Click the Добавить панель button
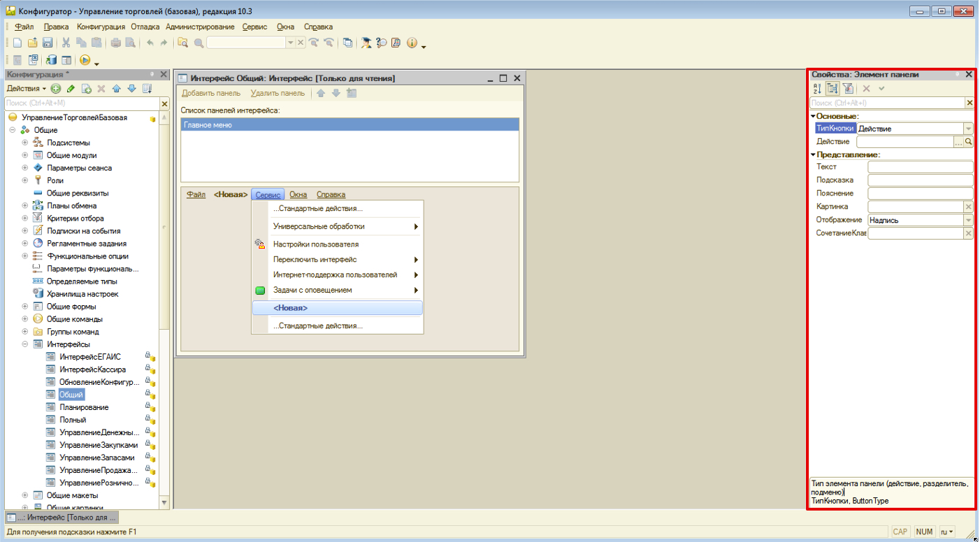This screenshot has height=542, width=980. [x=210, y=93]
